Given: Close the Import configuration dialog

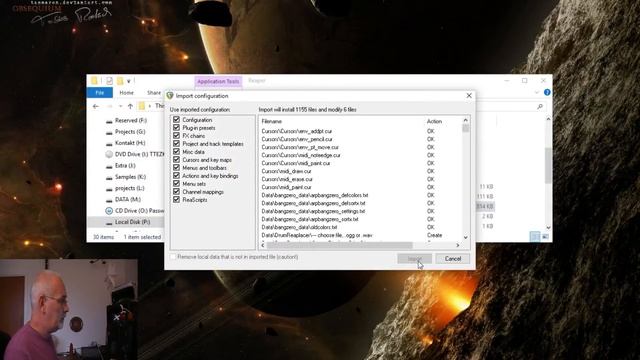Looking at the screenshot, I should 469,96.
